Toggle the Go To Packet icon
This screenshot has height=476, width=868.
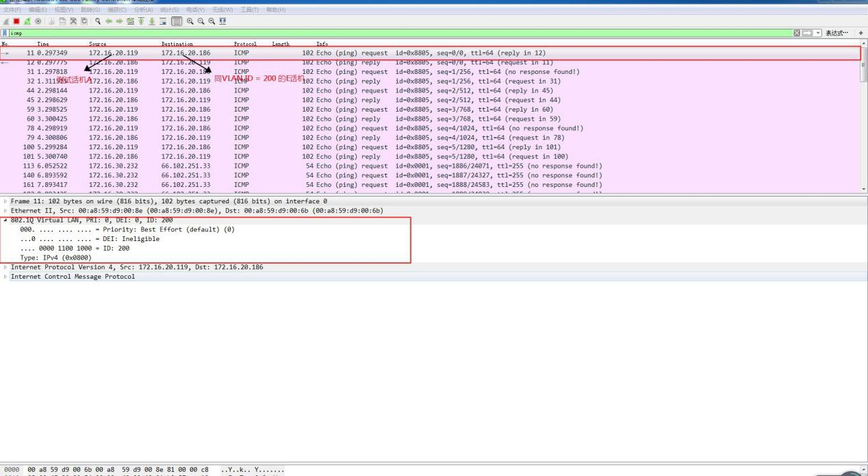pos(130,21)
